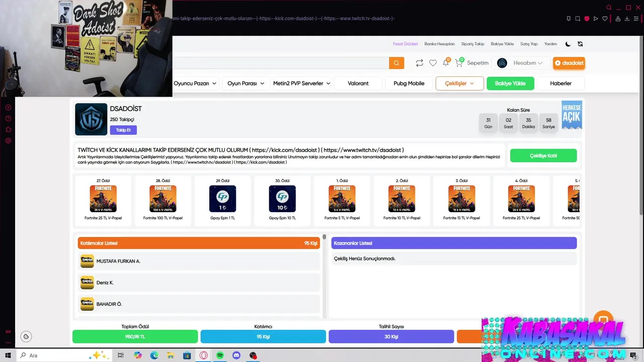Open the Windows Start menu
Screen dimensions: 644x362
[8, 355]
